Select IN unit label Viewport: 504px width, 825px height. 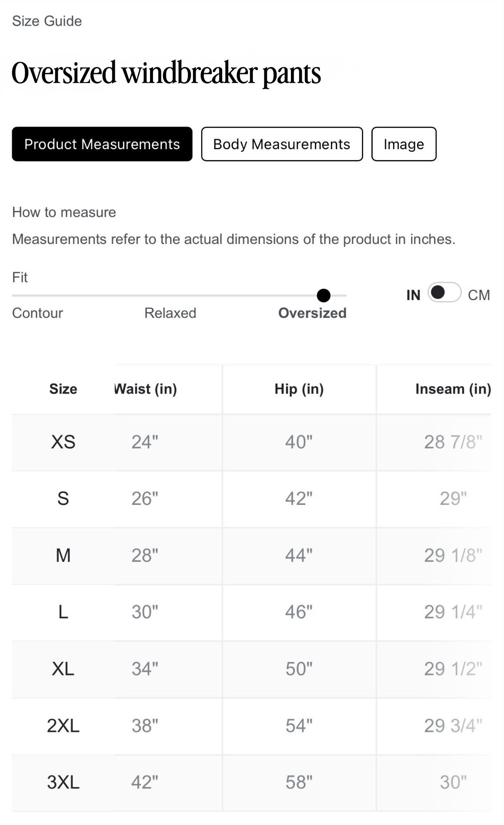pos(413,295)
